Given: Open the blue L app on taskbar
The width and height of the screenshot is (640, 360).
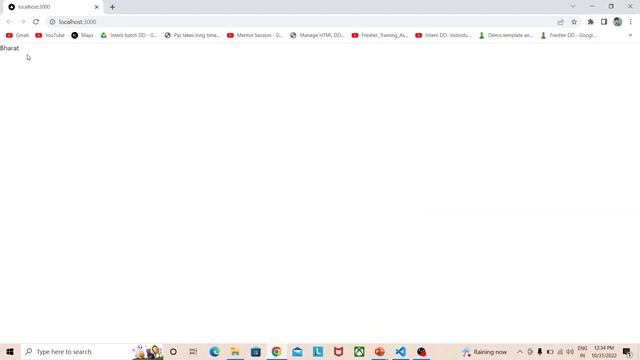Looking at the screenshot, I should pos(318,351).
